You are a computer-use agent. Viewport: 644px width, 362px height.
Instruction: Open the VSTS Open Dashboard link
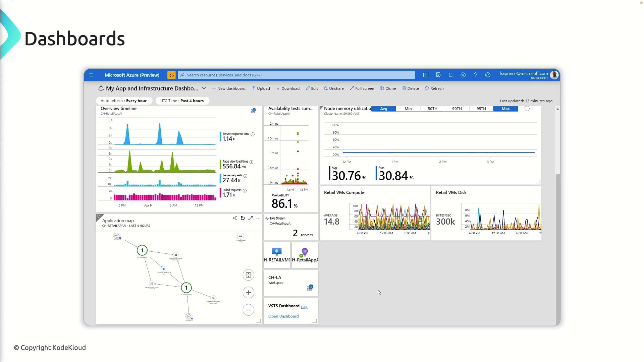pos(283,316)
